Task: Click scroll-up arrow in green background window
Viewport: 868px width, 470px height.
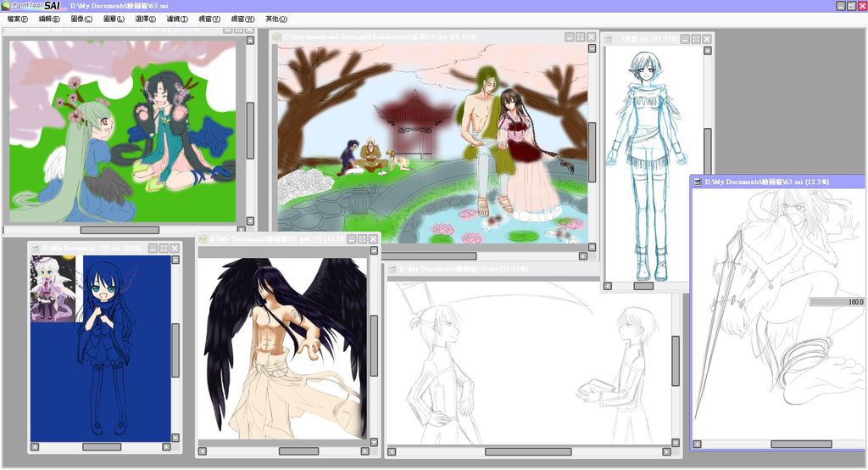Action: [250, 41]
